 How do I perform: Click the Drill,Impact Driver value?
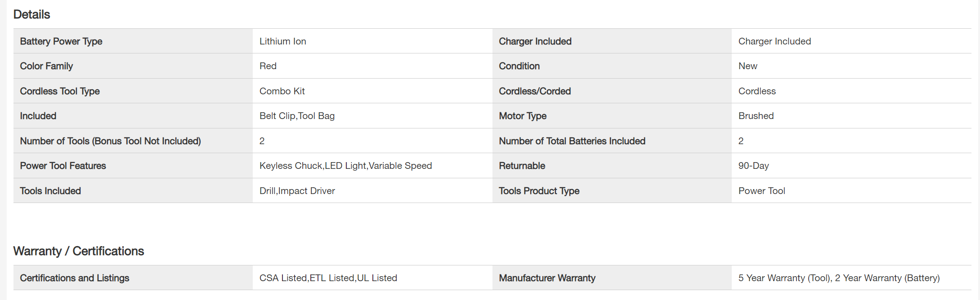(297, 191)
